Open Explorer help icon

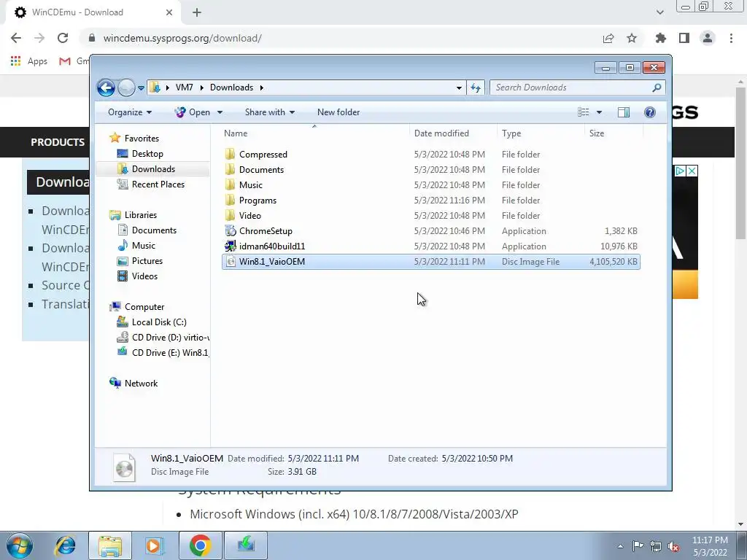tap(650, 112)
